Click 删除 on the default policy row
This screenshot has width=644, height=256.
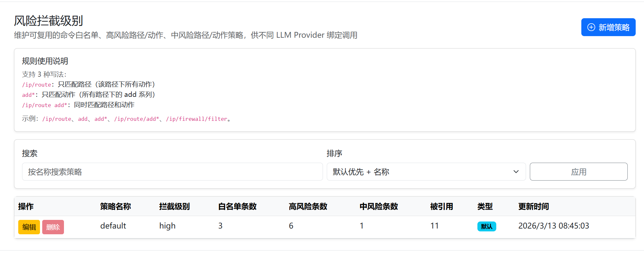click(53, 227)
